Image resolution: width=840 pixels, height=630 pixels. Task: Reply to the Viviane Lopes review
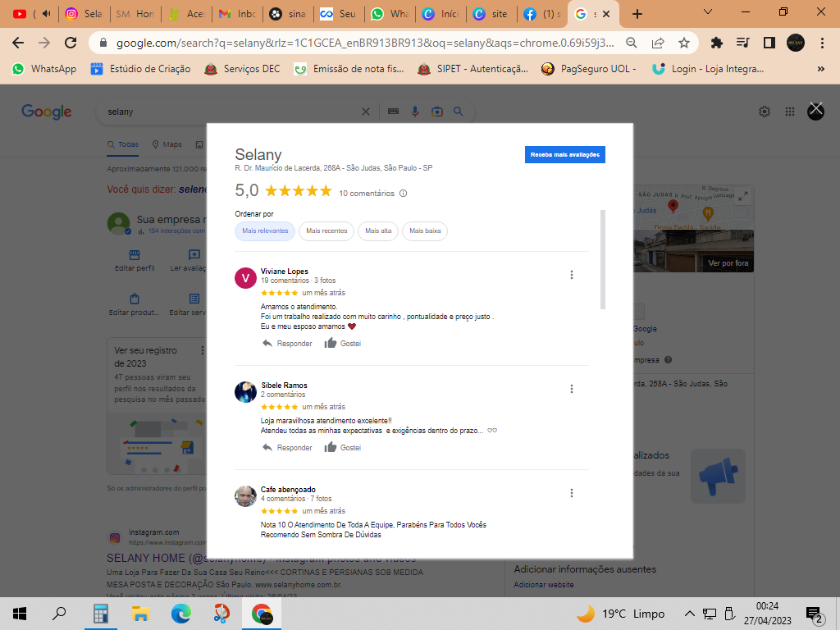point(287,344)
